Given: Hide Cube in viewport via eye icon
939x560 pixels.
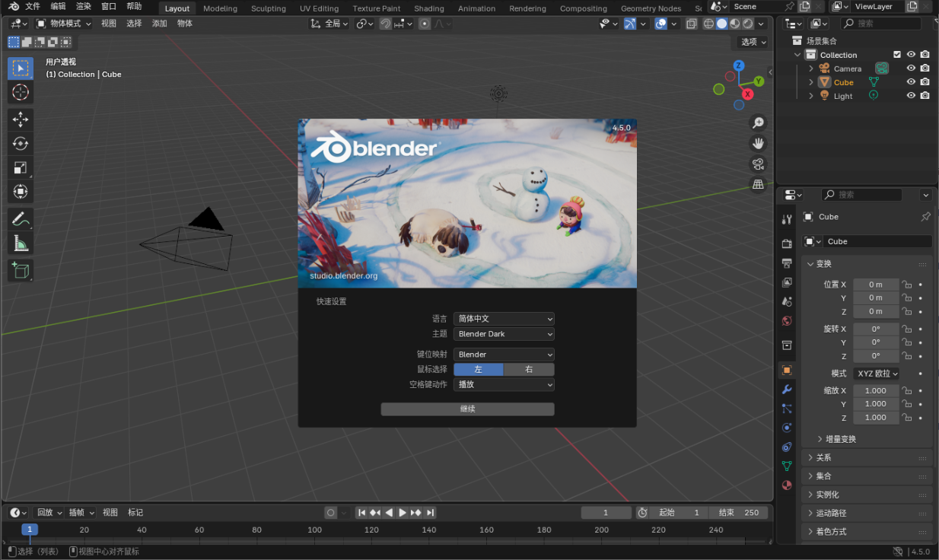Looking at the screenshot, I should tap(911, 82).
